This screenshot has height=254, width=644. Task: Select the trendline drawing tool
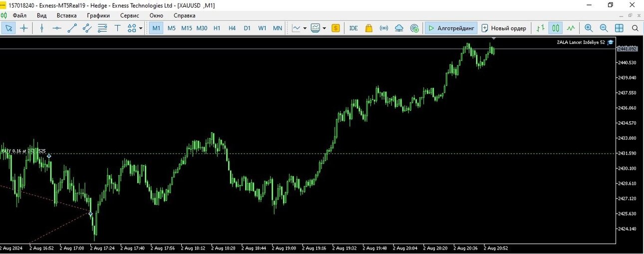pyautogui.click(x=72, y=28)
